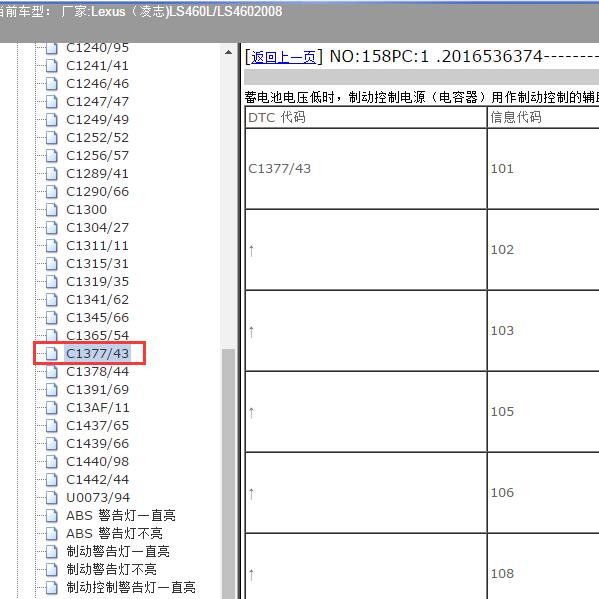Click the page icon beside C1439/66

coord(52,444)
